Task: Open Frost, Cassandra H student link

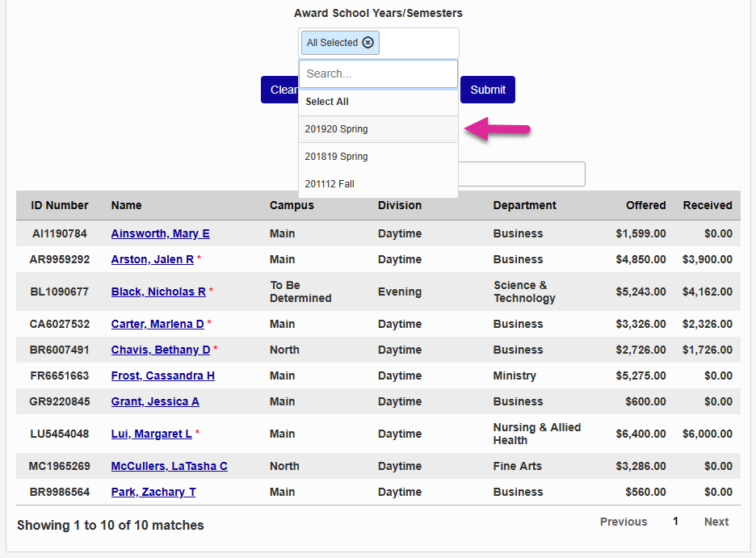Action: coord(162,375)
